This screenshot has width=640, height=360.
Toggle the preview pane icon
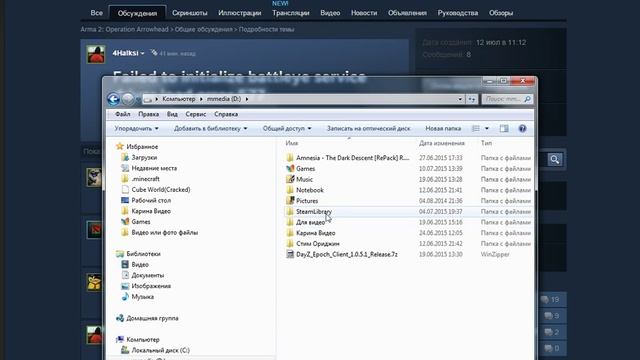(504, 129)
